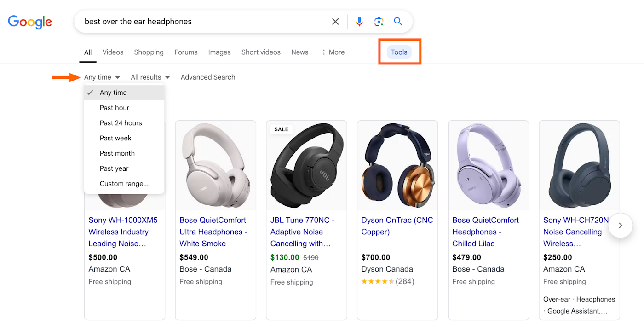Click the white Bose Ultra headphones image
The image size is (644, 331).
[x=215, y=165]
